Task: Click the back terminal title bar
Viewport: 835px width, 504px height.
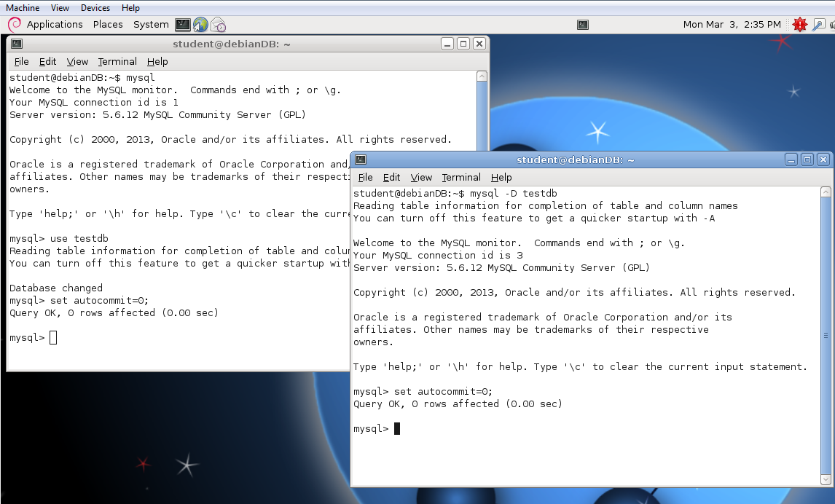Action: point(231,44)
